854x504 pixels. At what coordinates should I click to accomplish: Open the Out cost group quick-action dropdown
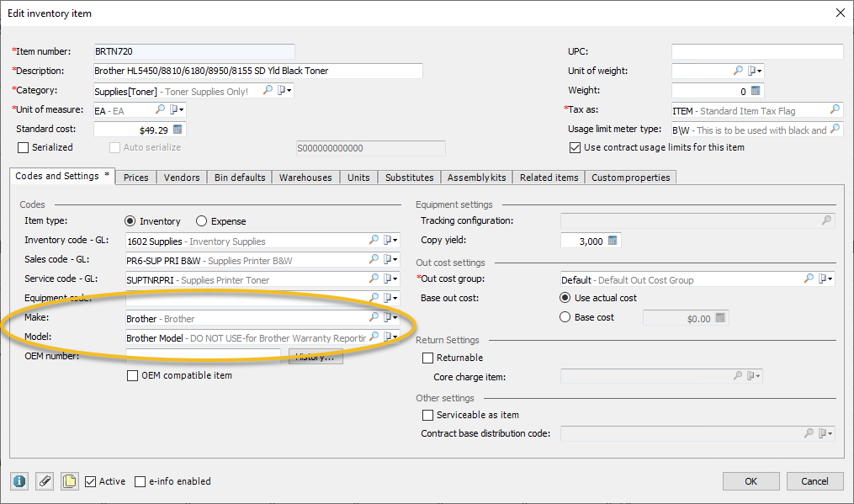click(825, 279)
